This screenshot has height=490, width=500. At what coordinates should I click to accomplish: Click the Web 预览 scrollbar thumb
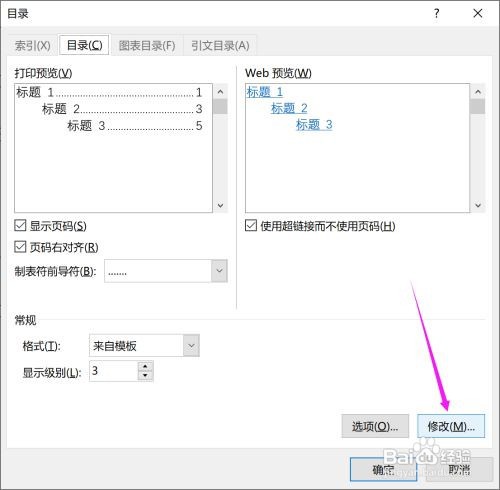[x=478, y=107]
